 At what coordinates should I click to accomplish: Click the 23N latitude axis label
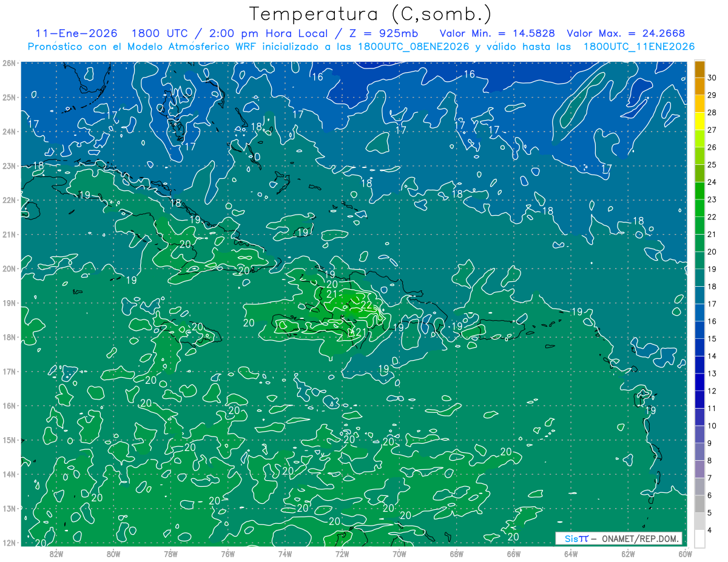(8, 166)
